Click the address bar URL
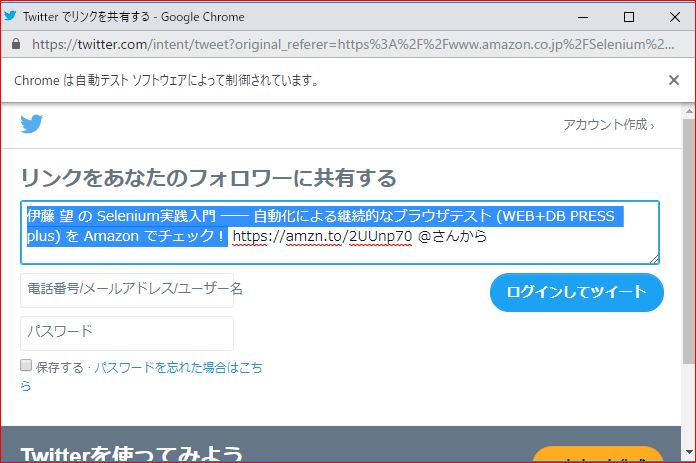Image resolution: width=696 pixels, height=463 pixels. click(353, 44)
